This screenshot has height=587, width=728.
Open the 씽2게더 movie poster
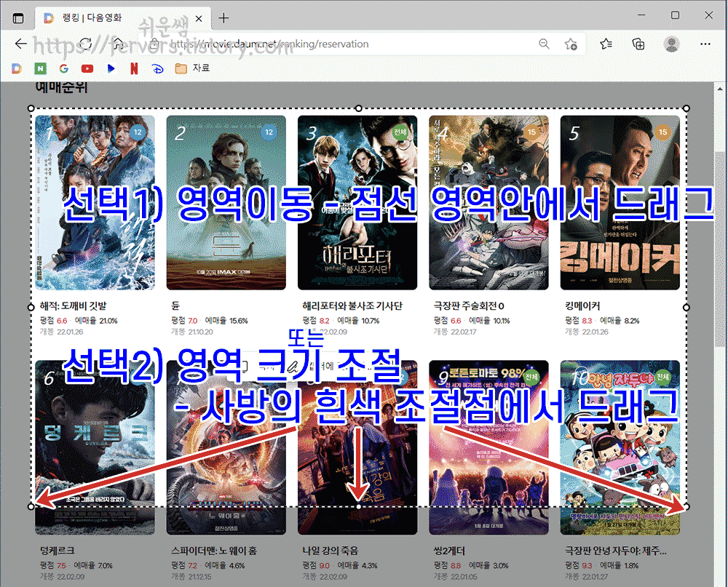point(489,448)
